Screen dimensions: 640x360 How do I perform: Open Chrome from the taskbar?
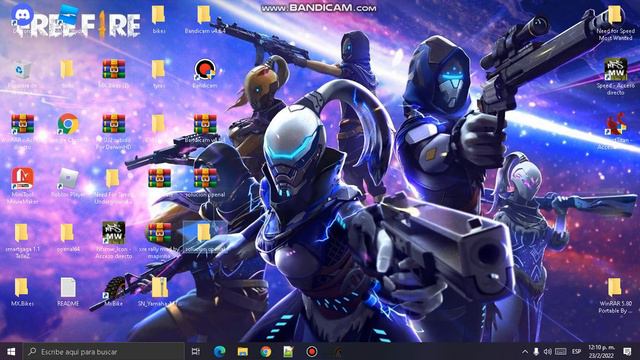click(x=266, y=351)
